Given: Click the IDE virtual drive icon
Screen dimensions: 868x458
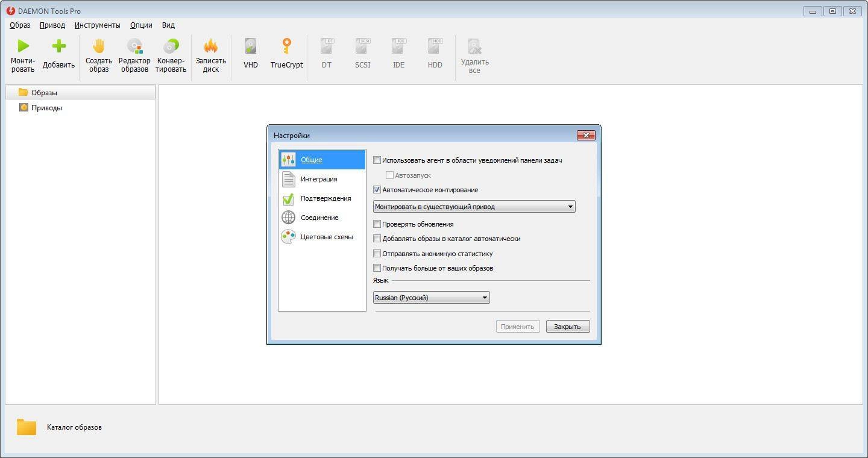Looking at the screenshot, I should click(399, 46).
